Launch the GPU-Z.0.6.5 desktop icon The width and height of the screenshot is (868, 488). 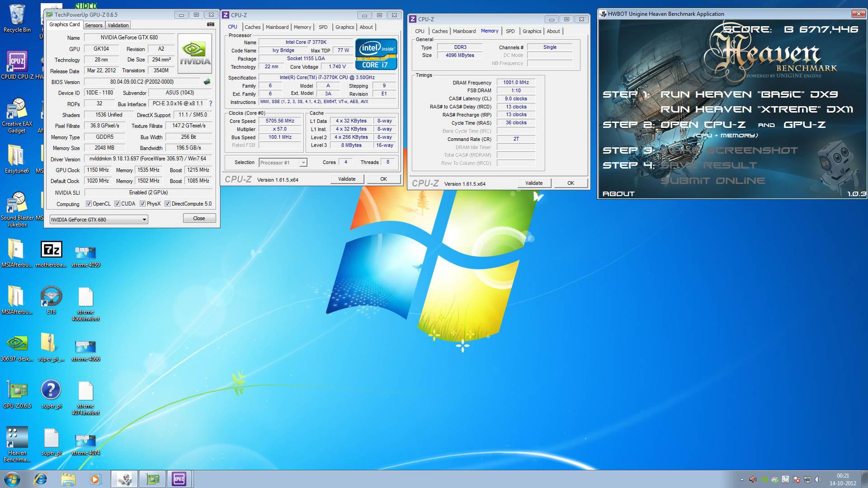(17, 395)
